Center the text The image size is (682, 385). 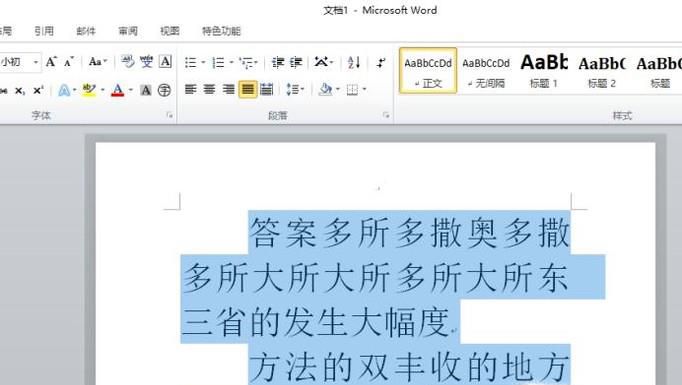point(209,90)
